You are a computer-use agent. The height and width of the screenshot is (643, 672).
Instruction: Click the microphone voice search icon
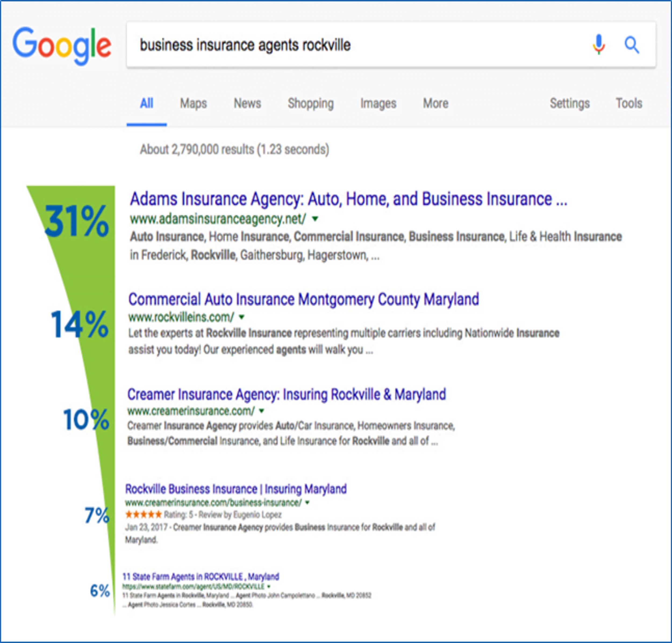(598, 45)
